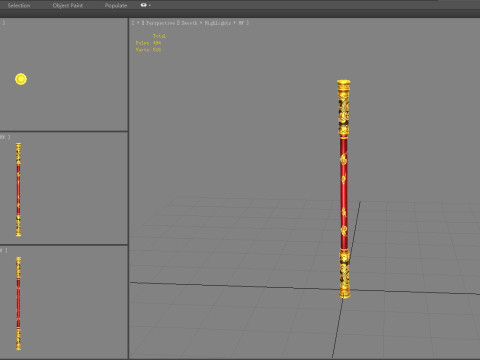Open the Populate ribbon tab
Viewport: 480px width, 360px height.
point(116,5)
